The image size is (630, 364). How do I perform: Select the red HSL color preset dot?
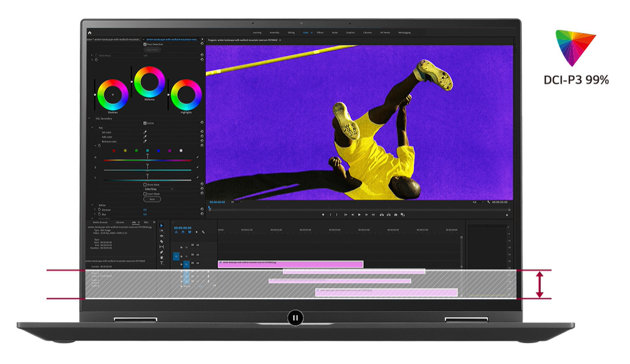point(114,150)
